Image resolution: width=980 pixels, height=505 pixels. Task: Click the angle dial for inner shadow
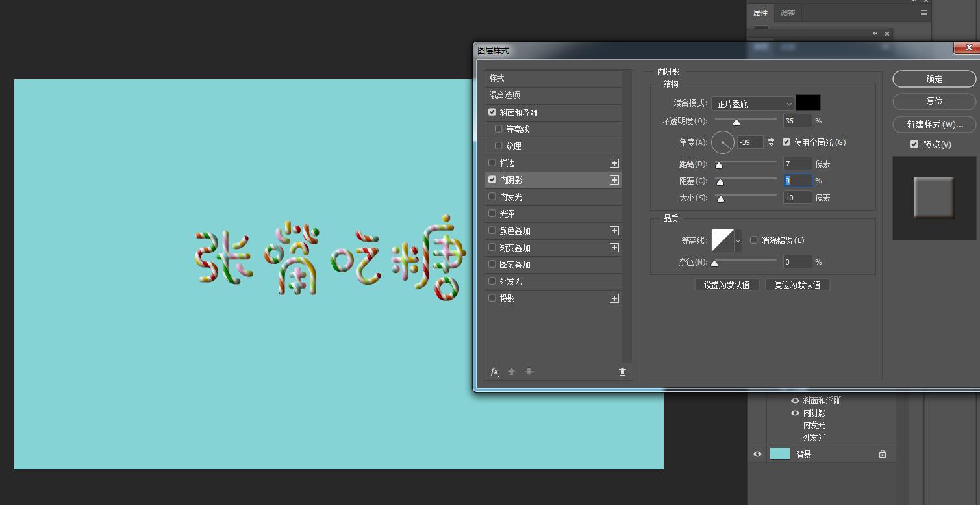(723, 142)
